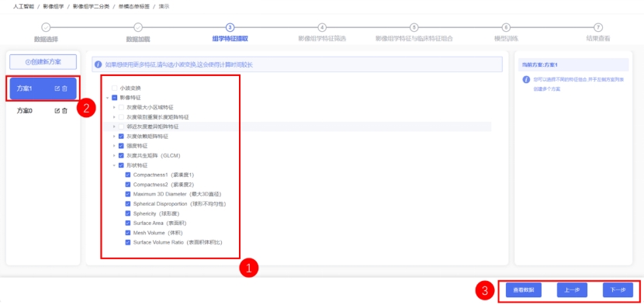Image resolution: width=644 pixels, height=305 pixels.
Task: Check 邻近灰度差异矩阵特征 checkbox
Action: click(121, 127)
